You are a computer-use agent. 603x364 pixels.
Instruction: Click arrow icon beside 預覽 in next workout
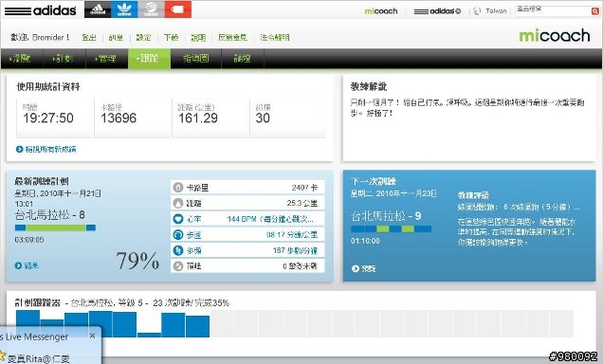click(x=356, y=268)
